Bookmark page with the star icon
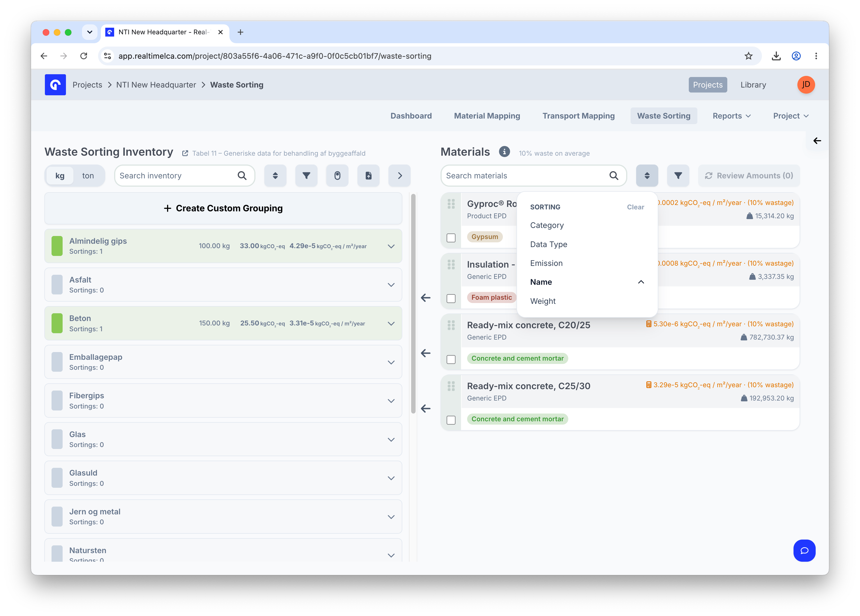 coord(749,56)
